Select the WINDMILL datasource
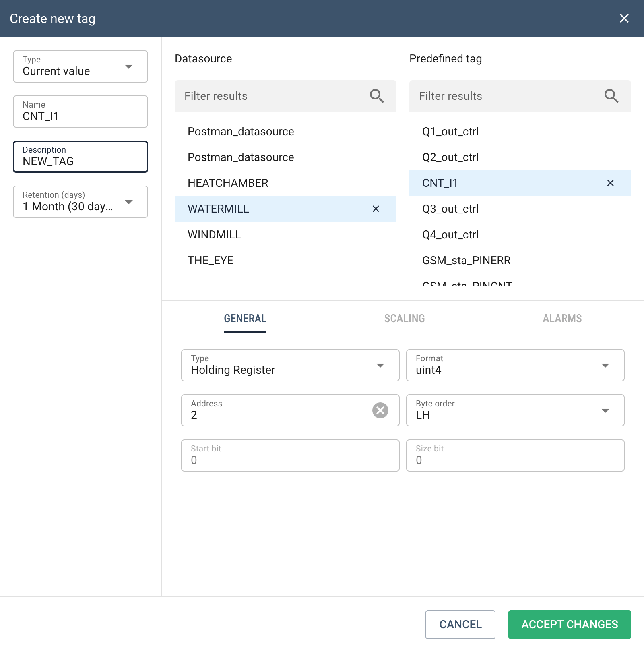The image size is (644, 652). 285,235
